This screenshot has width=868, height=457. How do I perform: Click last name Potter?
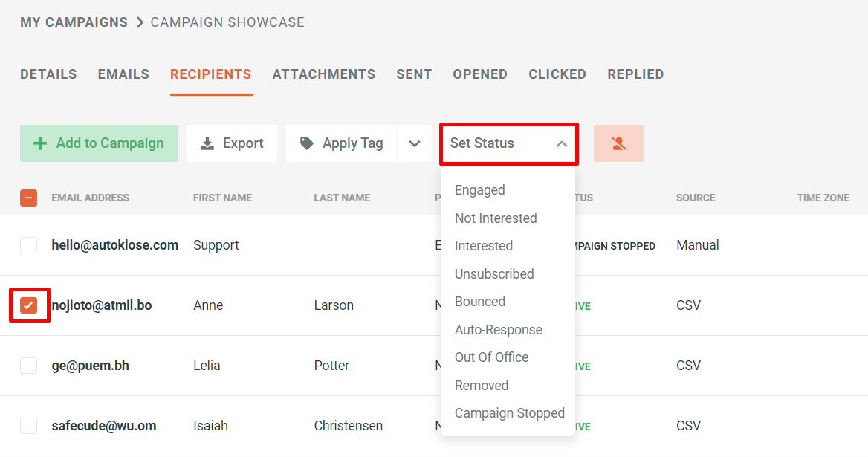click(x=331, y=366)
